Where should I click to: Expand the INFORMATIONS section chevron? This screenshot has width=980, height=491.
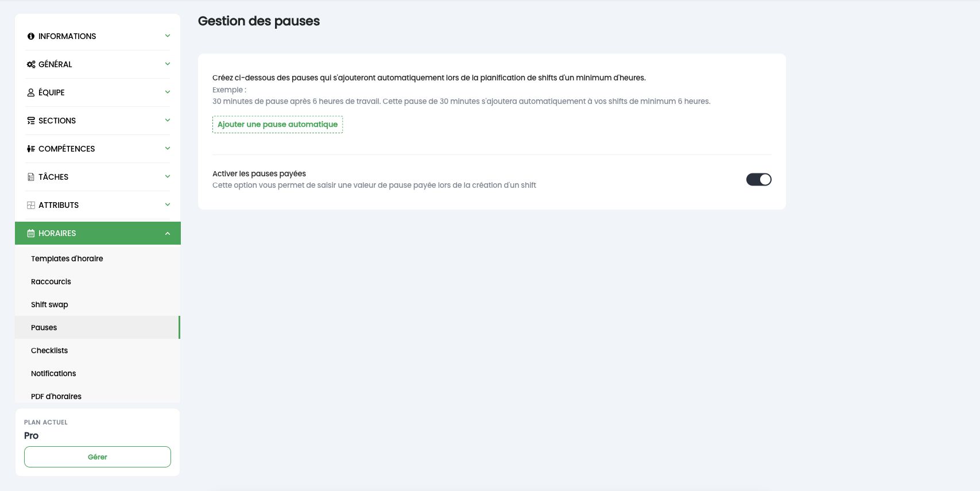[x=168, y=36]
